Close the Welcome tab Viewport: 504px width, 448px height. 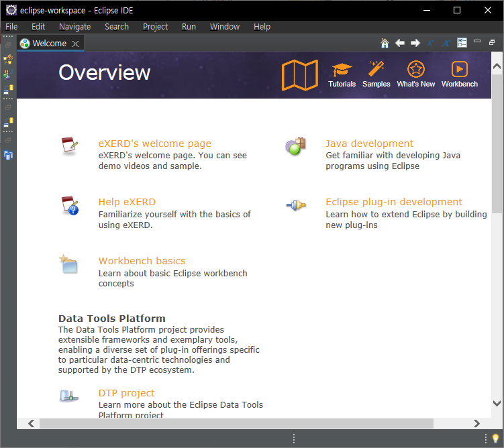click(x=75, y=44)
